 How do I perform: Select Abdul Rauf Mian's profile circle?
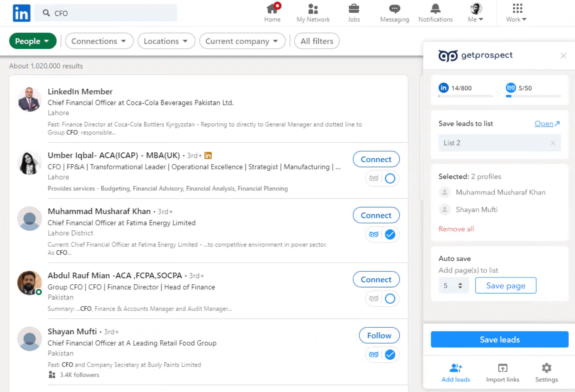[390, 299]
